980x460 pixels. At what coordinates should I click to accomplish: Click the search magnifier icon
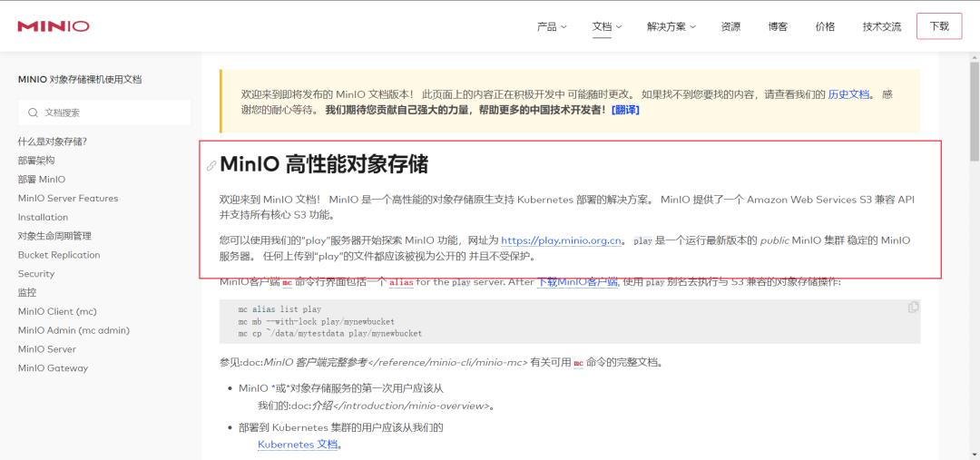[x=34, y=113]
